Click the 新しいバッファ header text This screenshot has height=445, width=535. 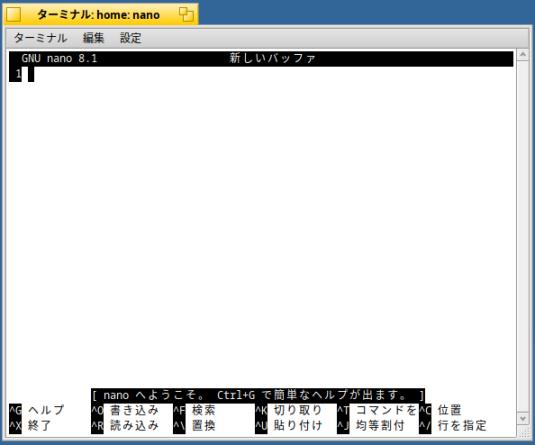click(x=272, y=58)
